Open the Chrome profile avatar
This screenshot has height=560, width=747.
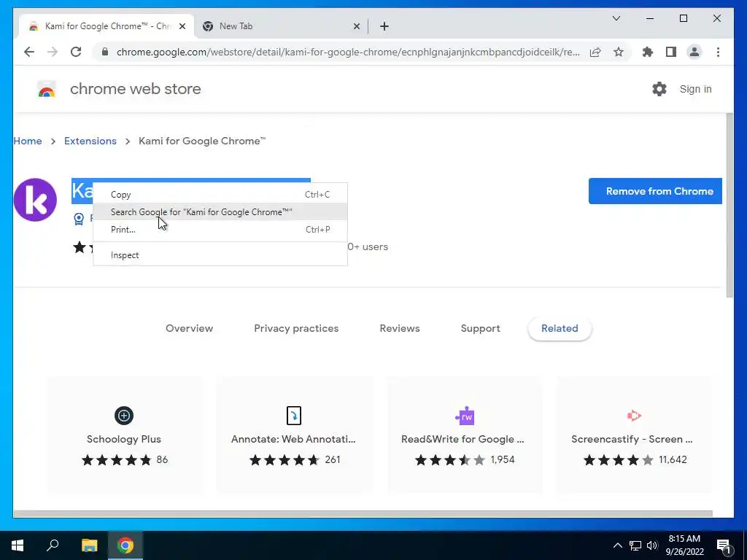click(x=694, y=52)
